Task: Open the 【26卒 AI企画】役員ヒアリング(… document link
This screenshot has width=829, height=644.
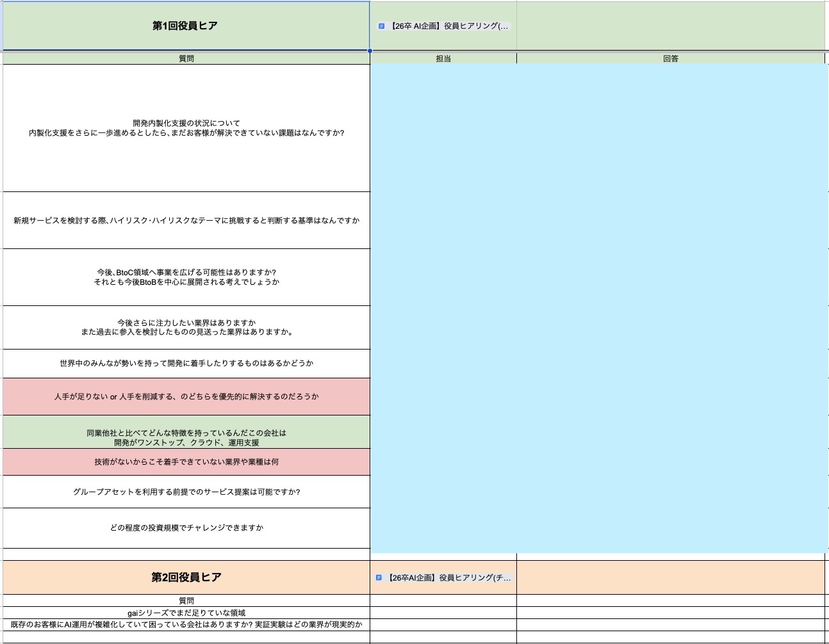Action: pyautogui.click(x=444, y=26)
